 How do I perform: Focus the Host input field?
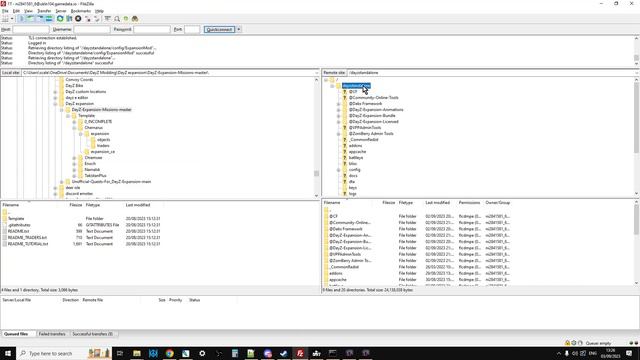(x=31, y=29)
